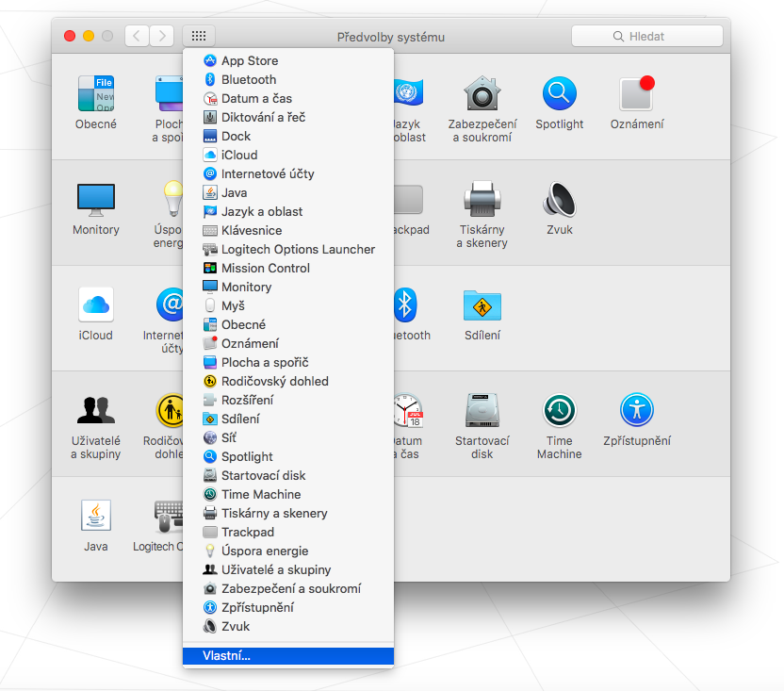Image resolution: width=784 pixels, height=691 pixels.
Task: Open Zabezpečení a soukromí pane icon
Action: [482, 93]
